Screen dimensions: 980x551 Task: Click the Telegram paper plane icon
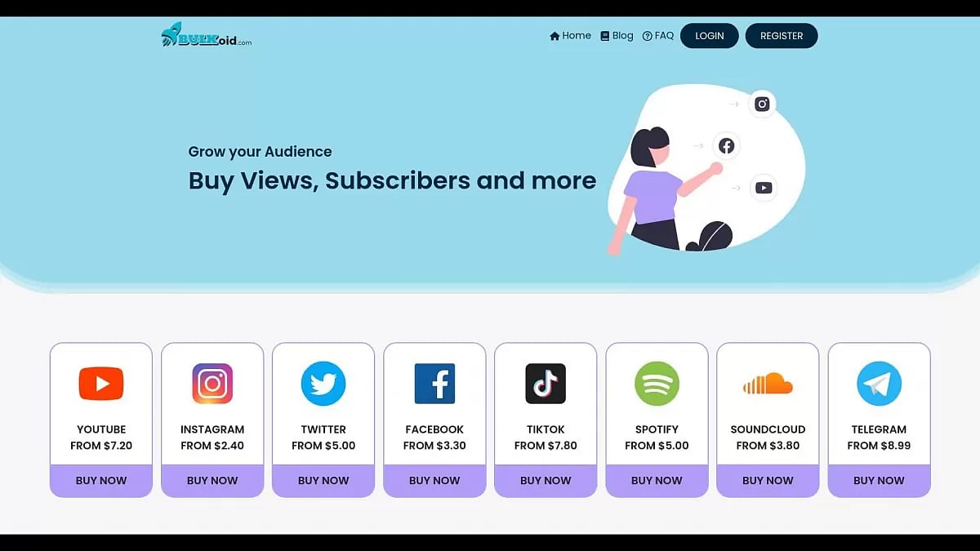[879, 383]
